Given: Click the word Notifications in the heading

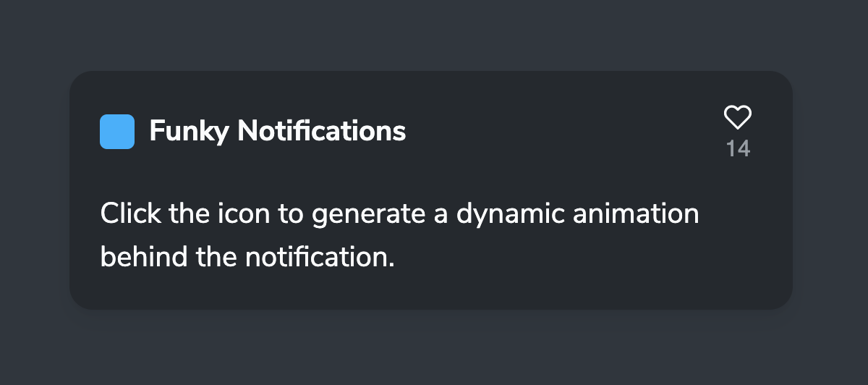Looking at the screenshot, I should click(x=322, y=131).
